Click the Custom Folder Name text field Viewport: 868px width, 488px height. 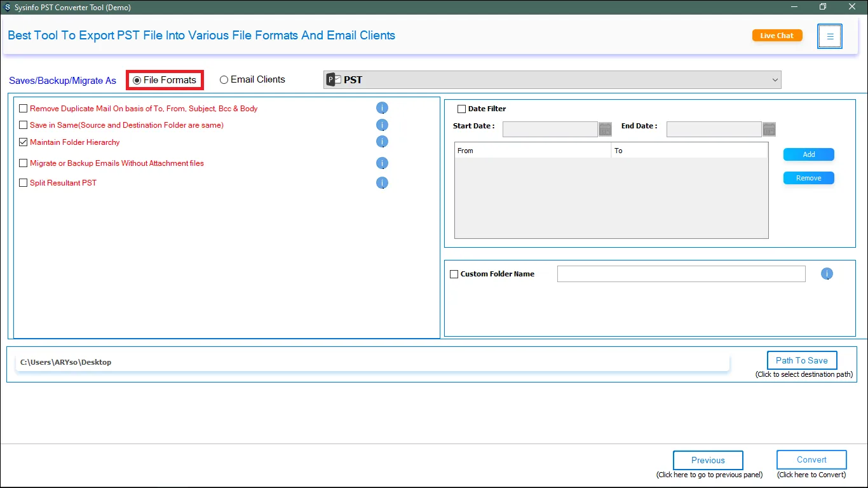tap(681, 274)
